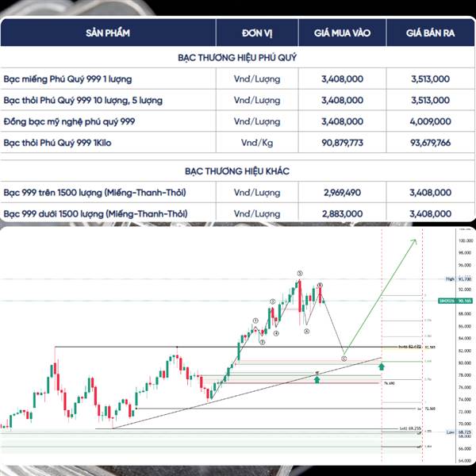
Task: Click the GIÁ BÁN RA column header
Action: [x=431, y=33]
